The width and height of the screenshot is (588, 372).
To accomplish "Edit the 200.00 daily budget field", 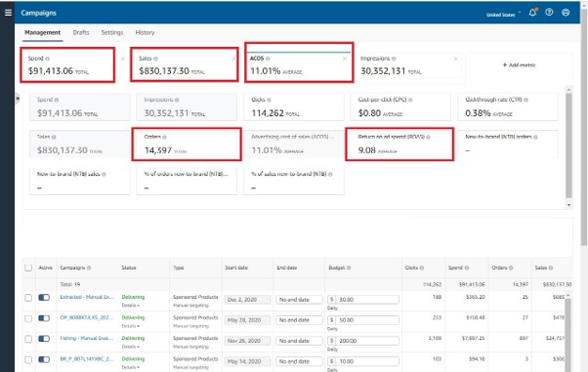I will click(363, 341).
